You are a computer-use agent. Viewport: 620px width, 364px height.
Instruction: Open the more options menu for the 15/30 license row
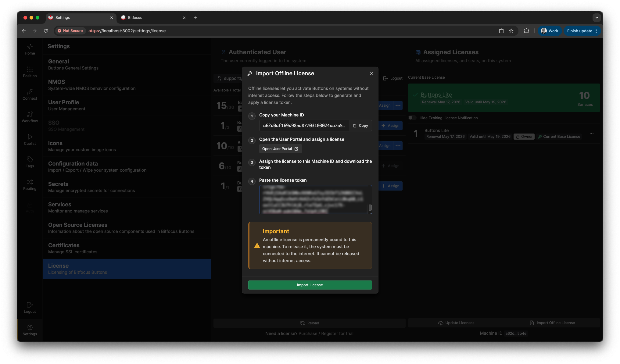point(398,105)
